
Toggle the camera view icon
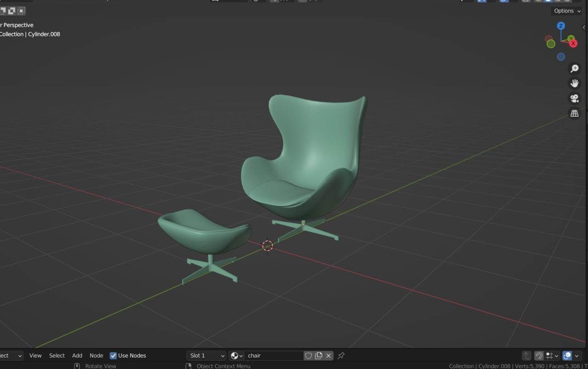574,98
